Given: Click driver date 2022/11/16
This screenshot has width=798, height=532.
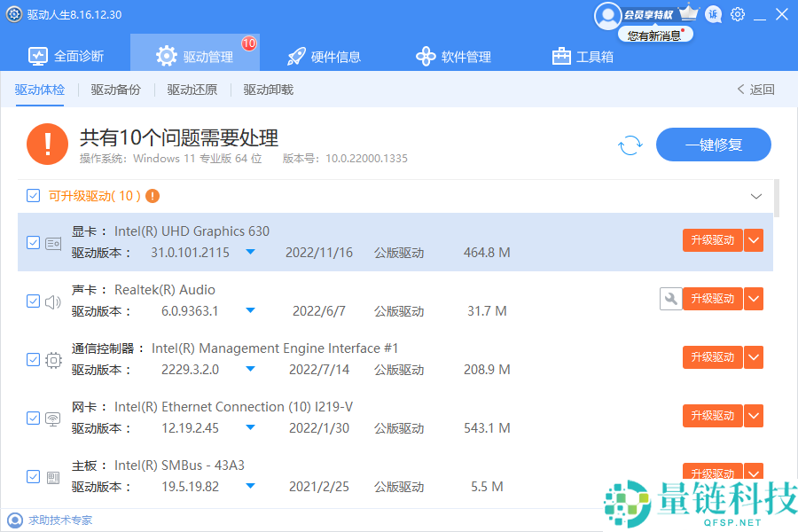Looking at the screenshot, I should click(318, 253).
